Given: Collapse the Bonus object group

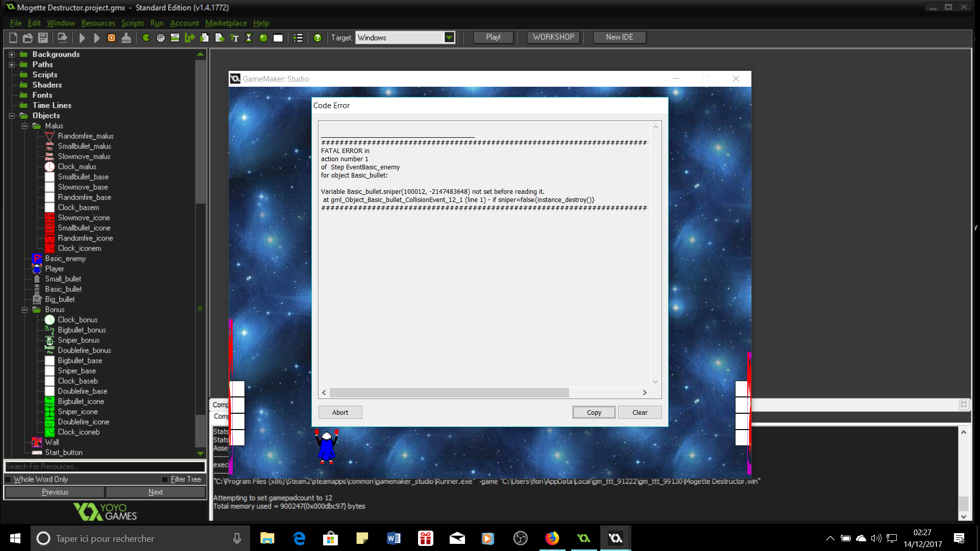Looking at the screenshot, I should [24, 310].
